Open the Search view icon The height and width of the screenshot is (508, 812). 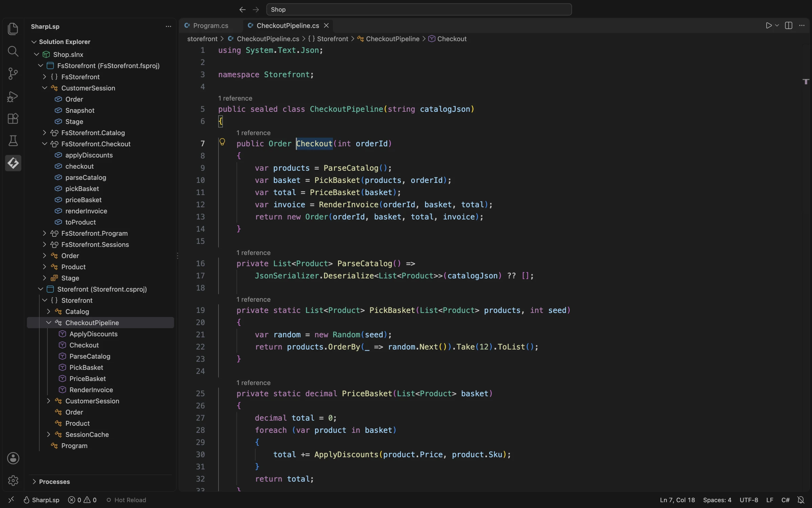point(13,51)
